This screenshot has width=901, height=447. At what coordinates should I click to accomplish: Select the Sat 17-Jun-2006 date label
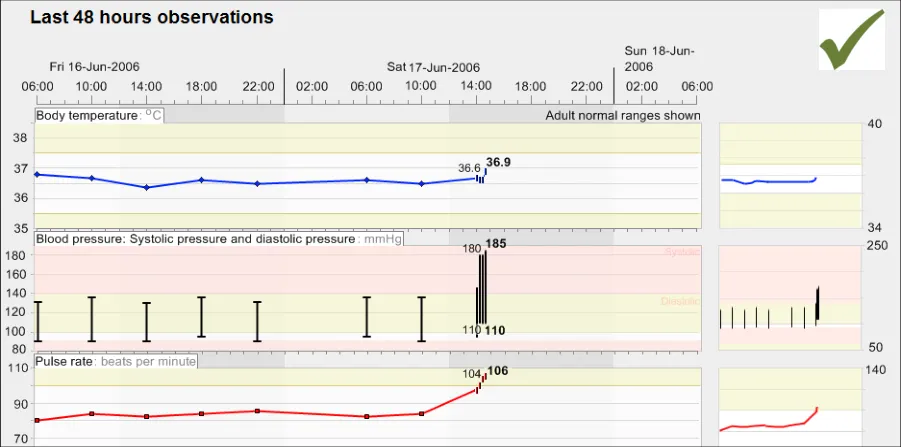tap(433, 67)
